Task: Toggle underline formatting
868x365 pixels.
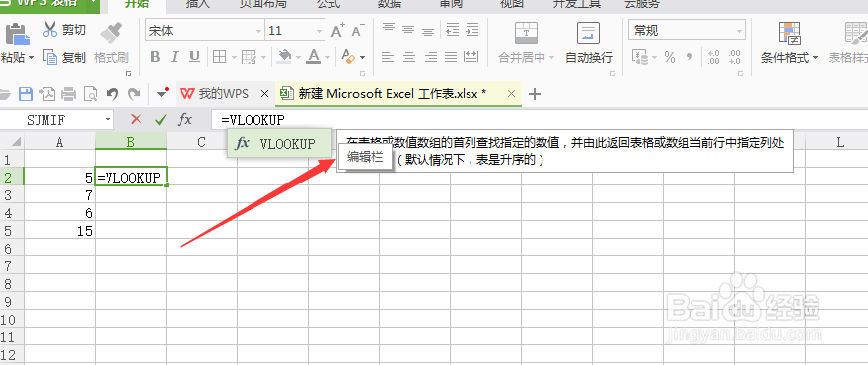Action: coord(194,57)
